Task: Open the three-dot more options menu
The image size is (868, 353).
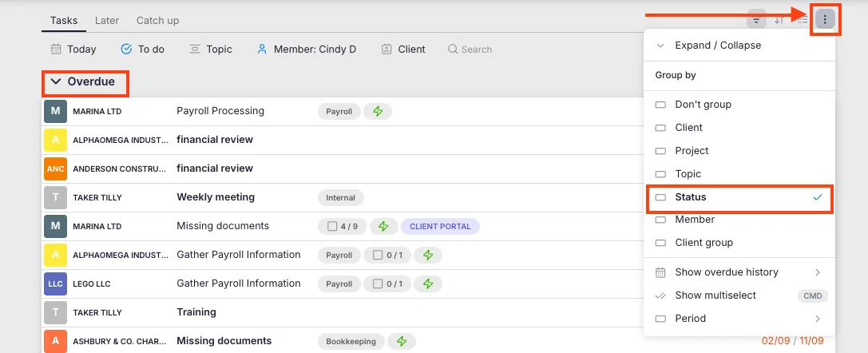Action: pyautogui.click(x=825, y=20)
